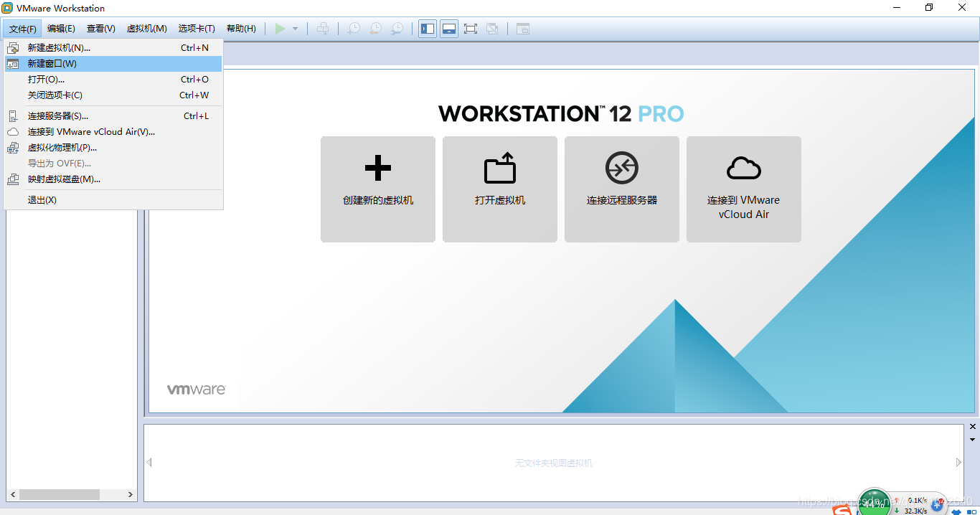Screen dimensions: 980x515
Task: Click the cloud icon beside vCloud Air entry
Action: click(x=13, y=132)
